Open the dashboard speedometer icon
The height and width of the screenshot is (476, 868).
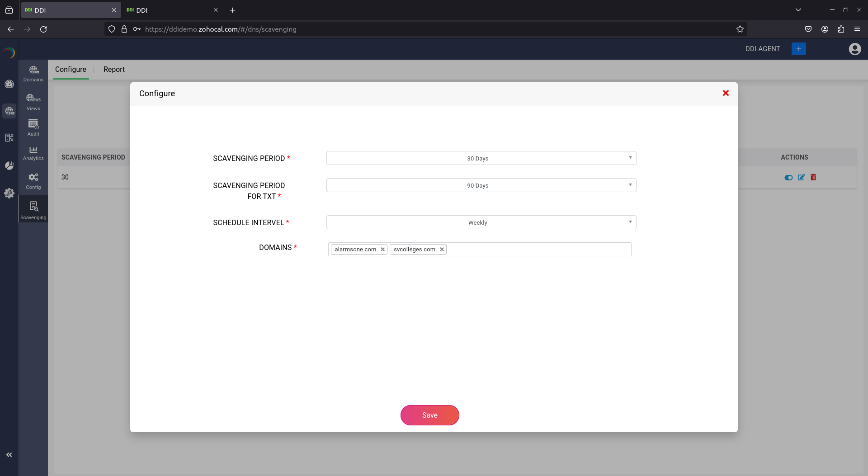[9, 84]
